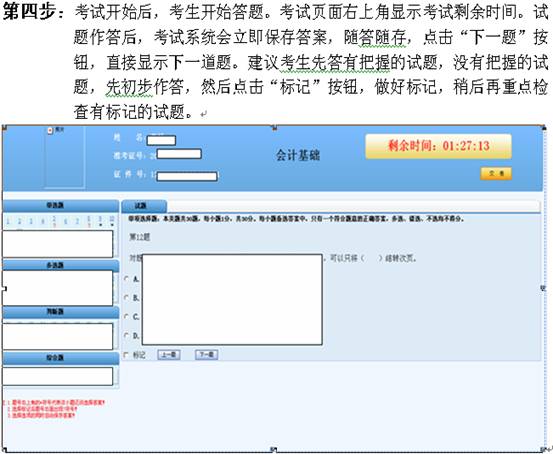Choose answer option C radio button
The width and height of the screenshot is (553, 454).
(126, 316)
